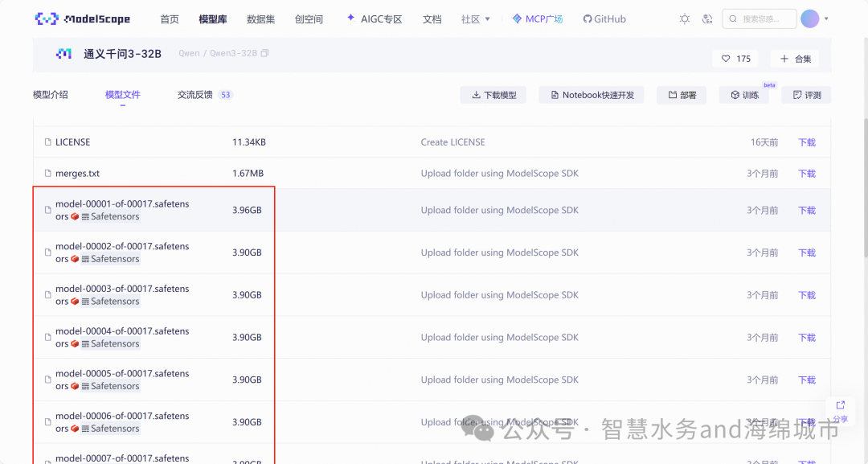Click the 3.96GB size cell
The width and height of the screenshot is (868, 464).
(247, 211)
